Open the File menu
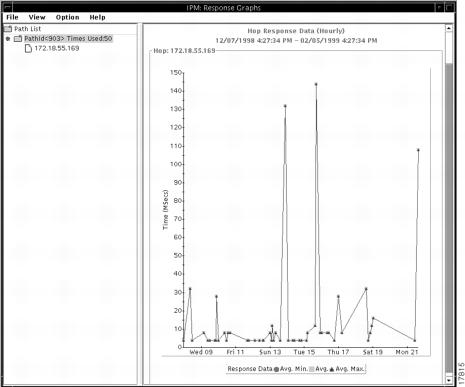465x387 pixels. pyautogui.click(x=12, y=17)
